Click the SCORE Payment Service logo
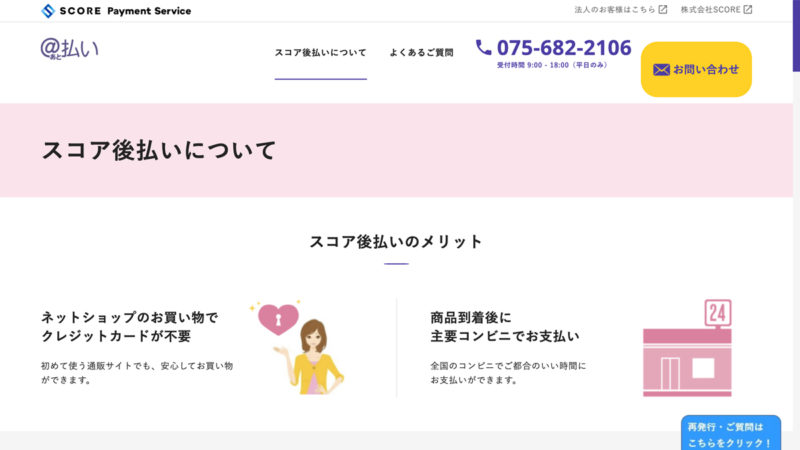 pos(116,11)
